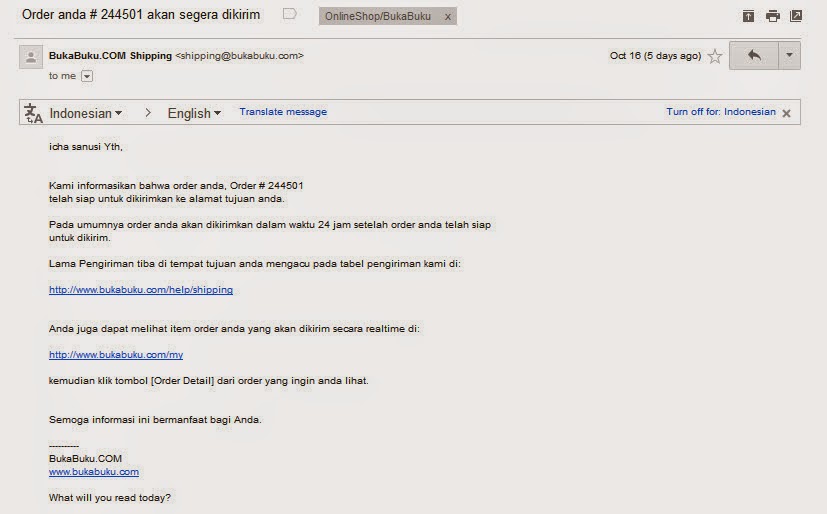
Task: Remove the OnlineShop/BukaBuku label
Action: pyautogui.click(x=448, y=17)
